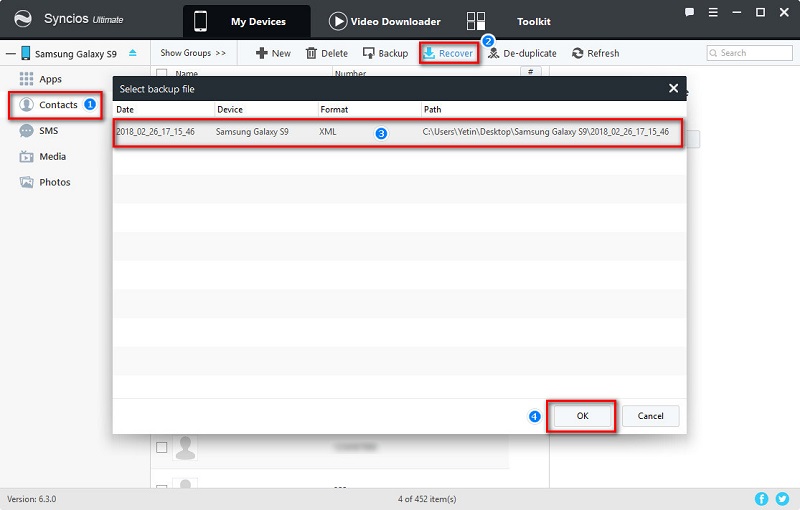Click Delete in the toolbar
This screenshot has width=800, height=510.
pos(327,53)
